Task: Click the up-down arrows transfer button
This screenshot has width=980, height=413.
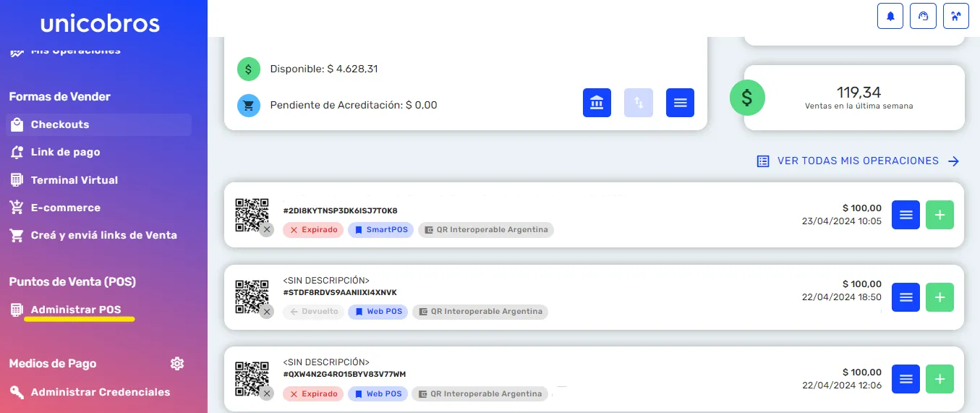Action: pyautogui.click(x=639, y=103)
